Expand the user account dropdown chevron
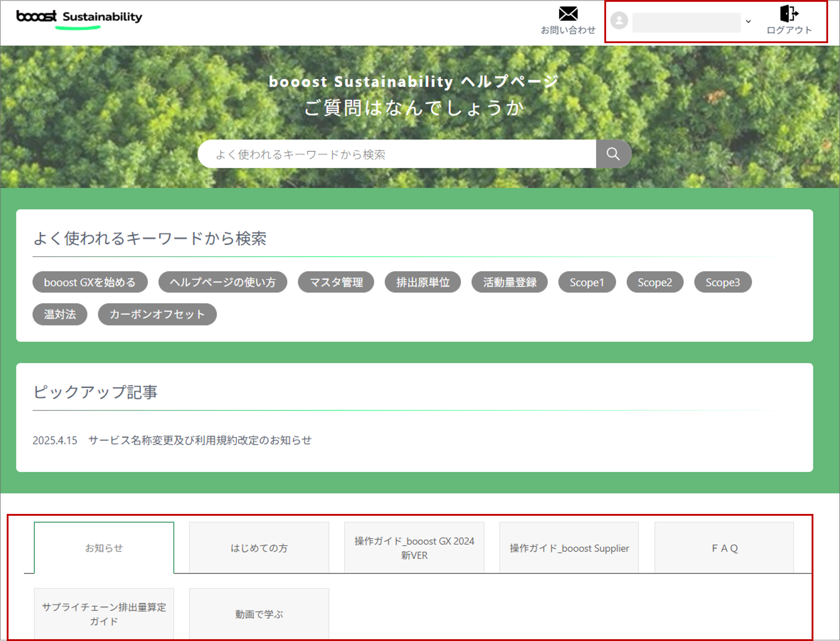The width and height of the screenshot is (840, 641). click(x=749, y=21)
